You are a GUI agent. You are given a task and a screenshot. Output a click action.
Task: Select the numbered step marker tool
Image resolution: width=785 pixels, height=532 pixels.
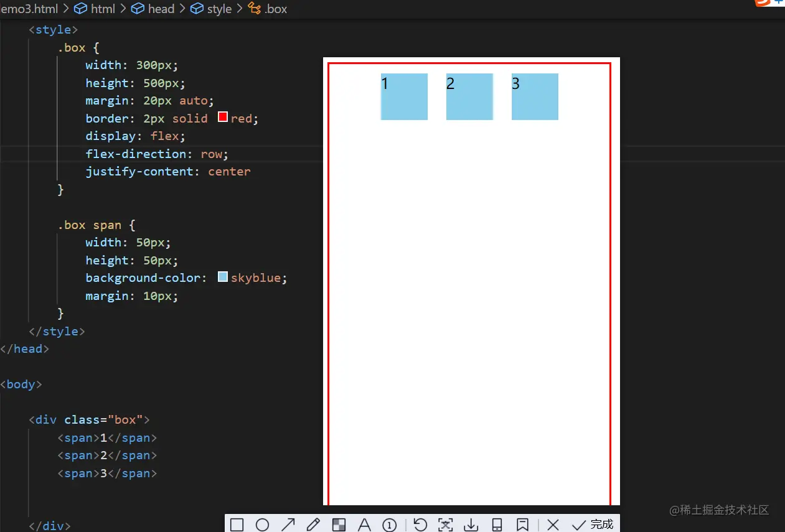390,525
